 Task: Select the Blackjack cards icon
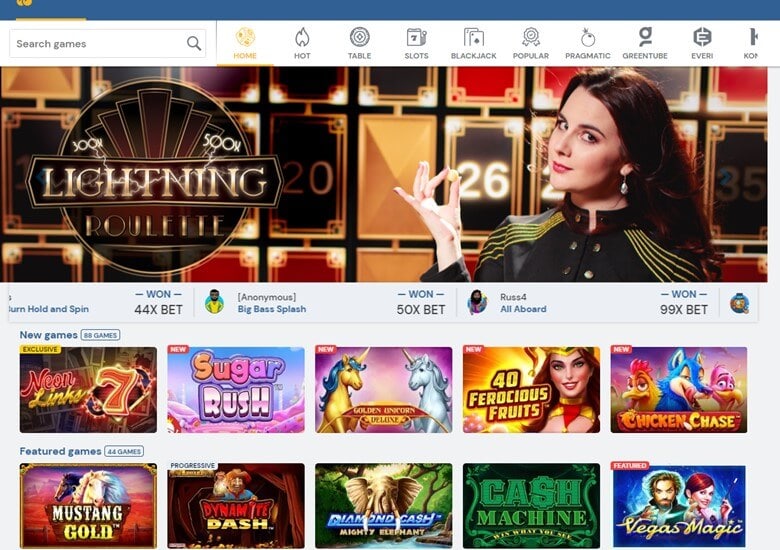(474, 37)
